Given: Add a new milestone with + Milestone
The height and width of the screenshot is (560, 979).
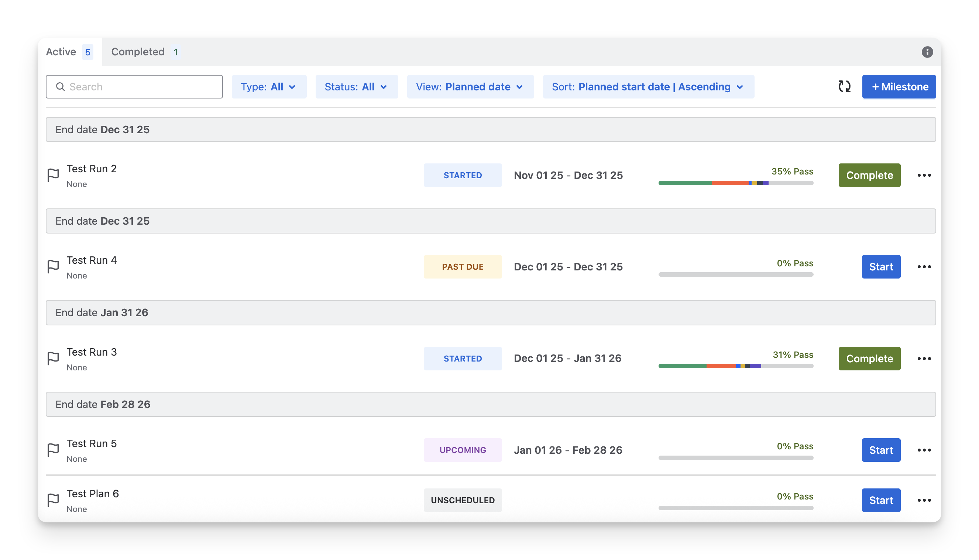Looking at the screenshot, I should click(899, 87).
